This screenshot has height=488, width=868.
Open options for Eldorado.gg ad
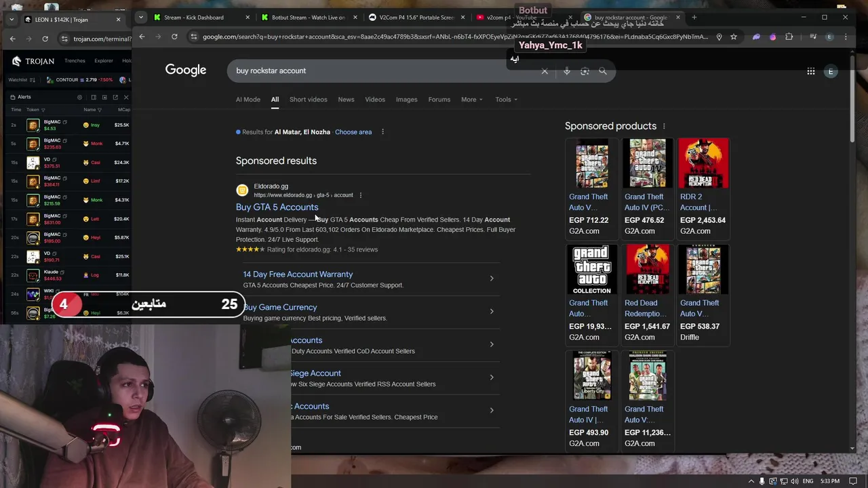click(x=360, y=195)
